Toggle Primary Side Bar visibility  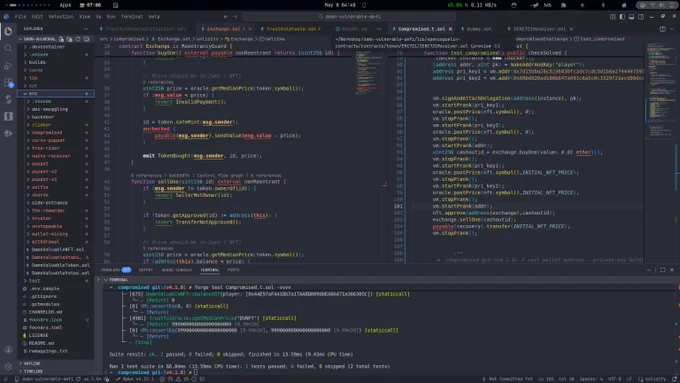pos(622,16)
